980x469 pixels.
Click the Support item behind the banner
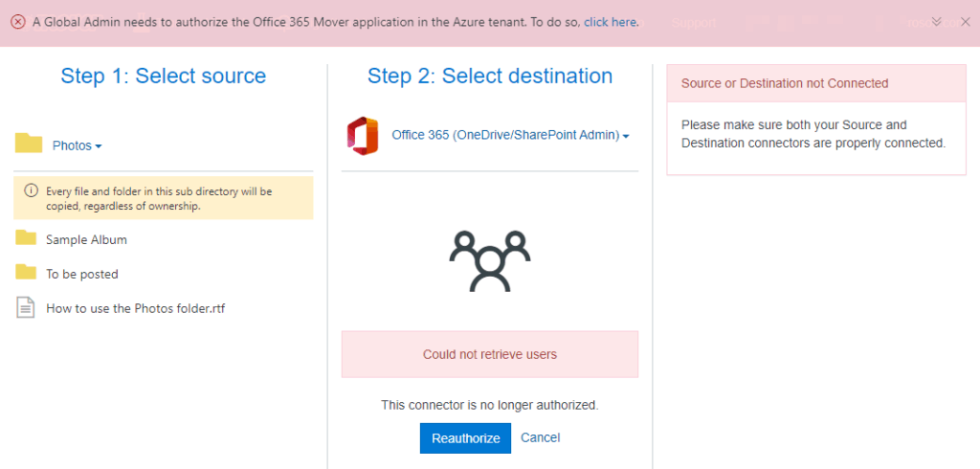coord(694,23)
